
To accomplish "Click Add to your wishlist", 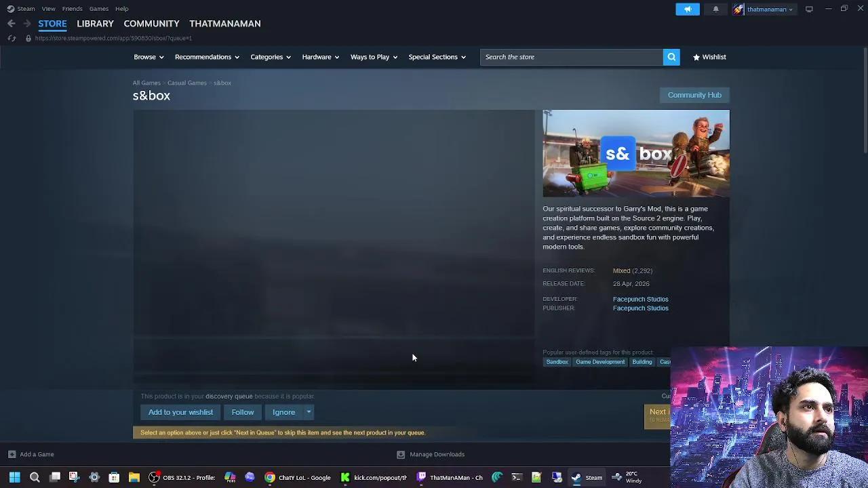I will click(180, 412).
